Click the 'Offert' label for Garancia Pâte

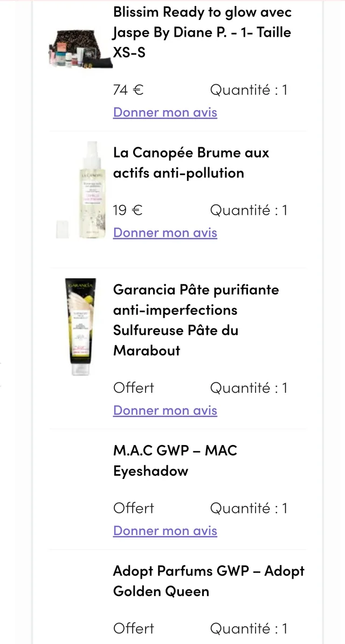[134, 388]
